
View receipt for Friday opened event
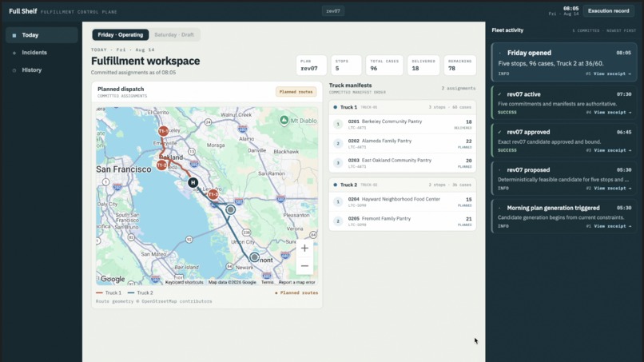(x=612, y=74)
